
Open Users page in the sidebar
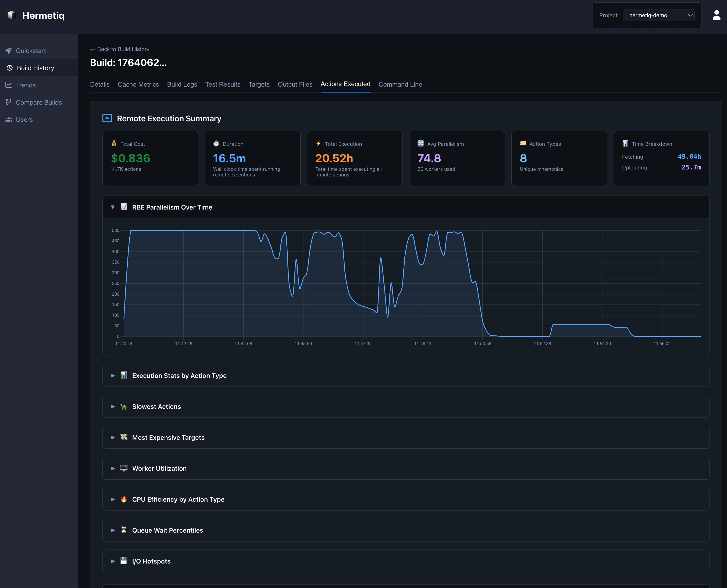39,120
